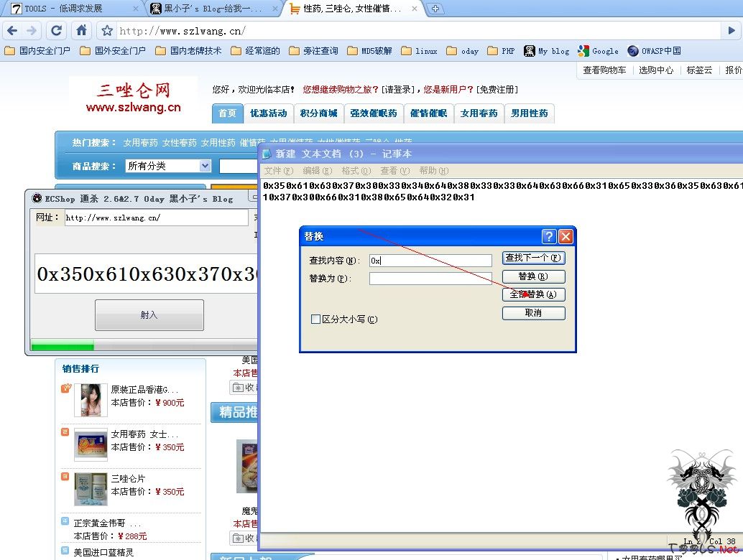The image size is (743, 560).
Task: Open Notepad 查看 menu
Action: tap(394, 170)
